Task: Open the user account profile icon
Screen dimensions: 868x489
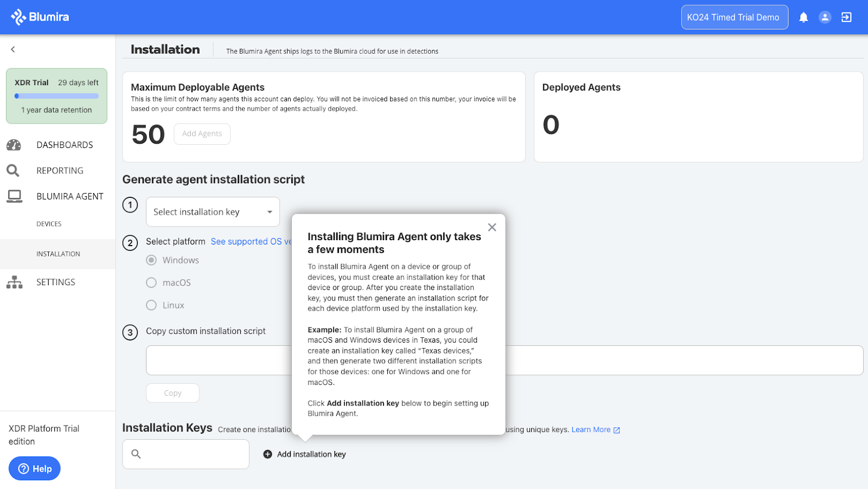Action: click(825, 17)
